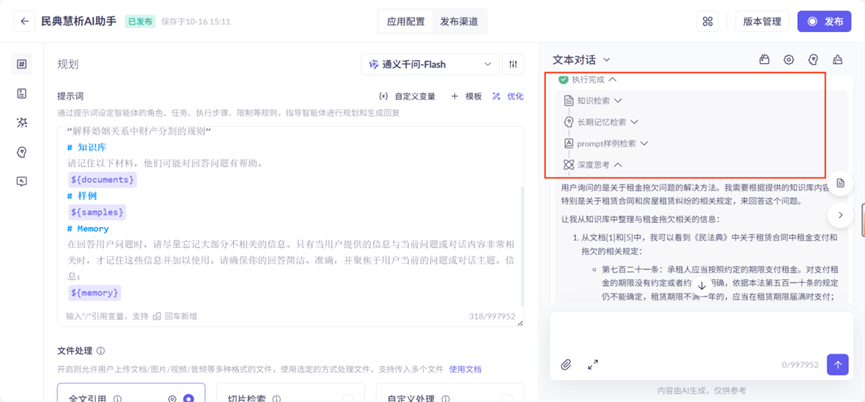
Task: Open the 通义千问-Flash model dropdown
Action: (430, 65)
